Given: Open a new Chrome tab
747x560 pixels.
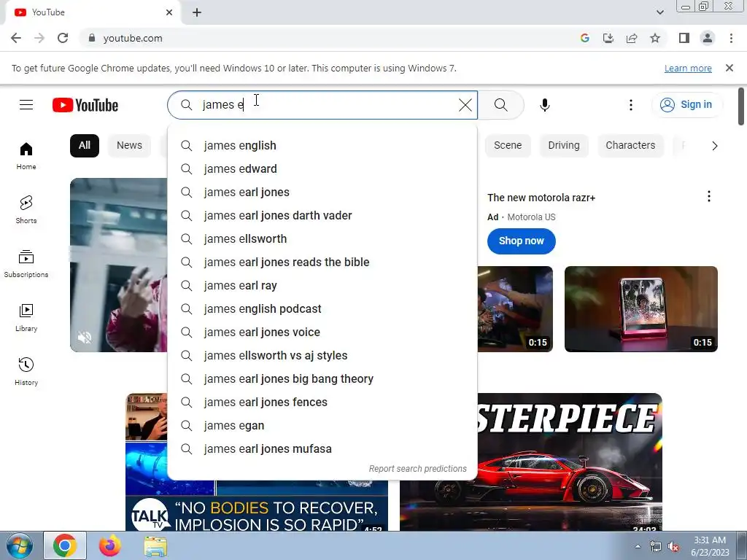Looking at the screenshot, I should coord(197,12).
